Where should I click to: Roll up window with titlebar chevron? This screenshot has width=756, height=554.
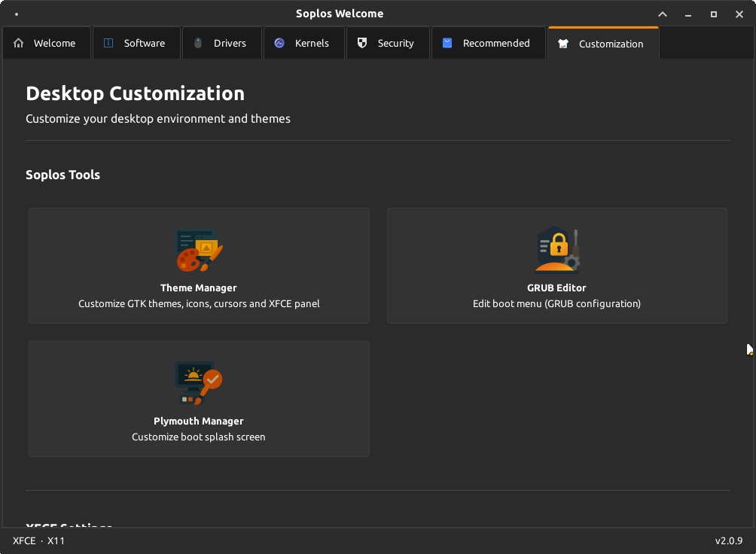[x=663, y=14]
